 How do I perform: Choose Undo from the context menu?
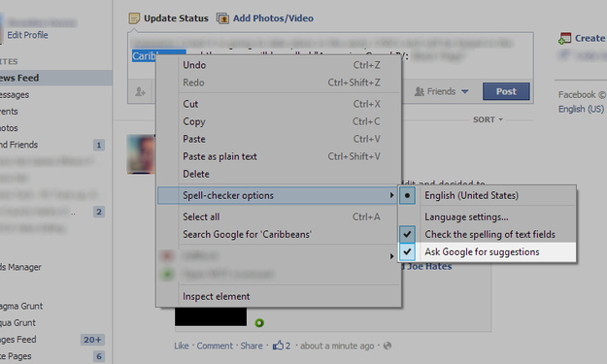coord(279,65)
